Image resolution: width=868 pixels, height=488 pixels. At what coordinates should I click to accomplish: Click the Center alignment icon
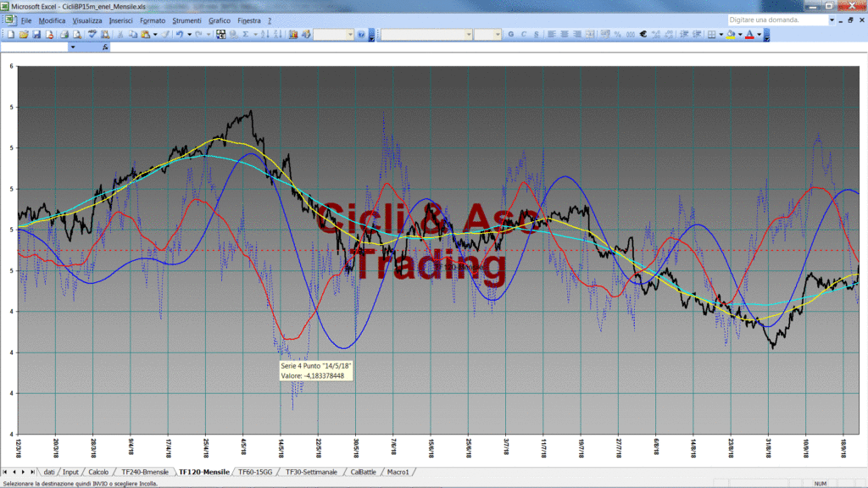(564, 34)
